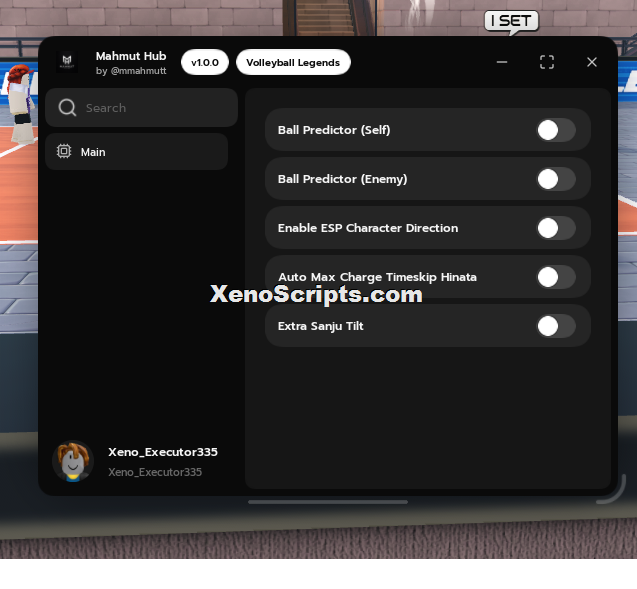Click the Mahmut Hub title text
Viewport: 637px width, 589px height.
[x=131, y=56]
